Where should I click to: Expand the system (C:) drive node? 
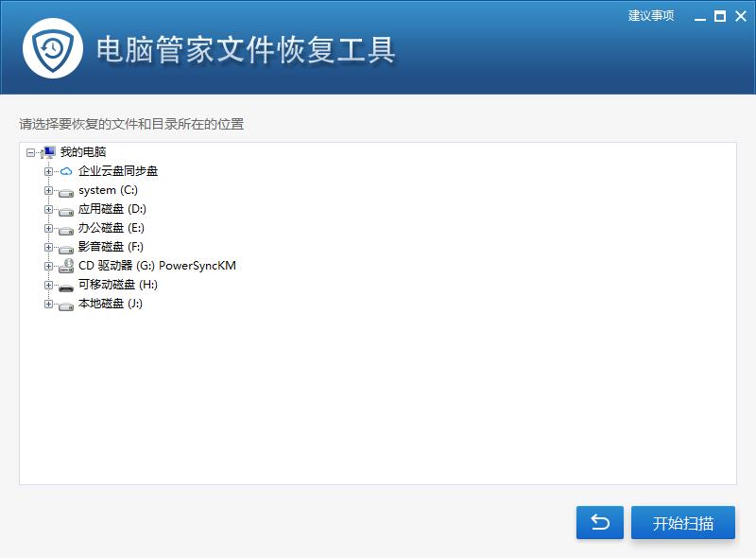click(x=49, y=190)
